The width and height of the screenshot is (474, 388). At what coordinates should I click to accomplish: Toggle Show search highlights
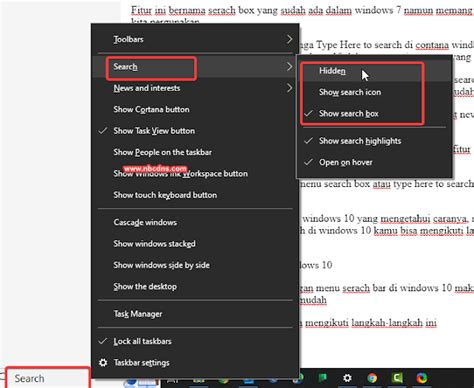click(x=375, y=141)
